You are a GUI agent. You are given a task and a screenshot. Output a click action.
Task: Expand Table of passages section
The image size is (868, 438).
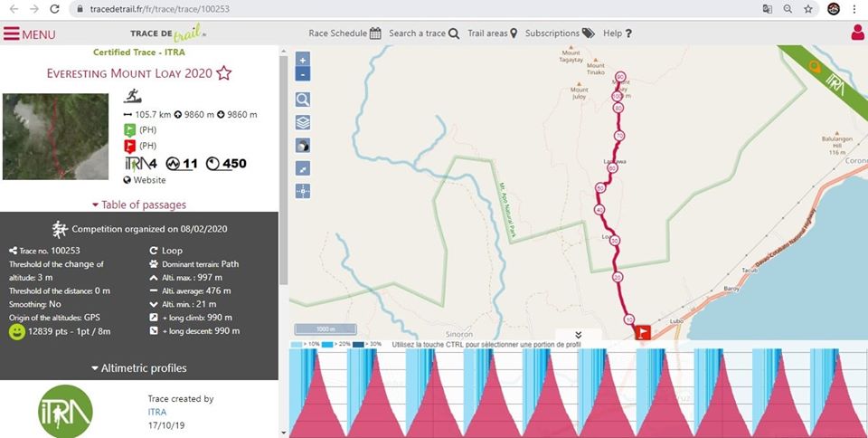coord(139,205)
